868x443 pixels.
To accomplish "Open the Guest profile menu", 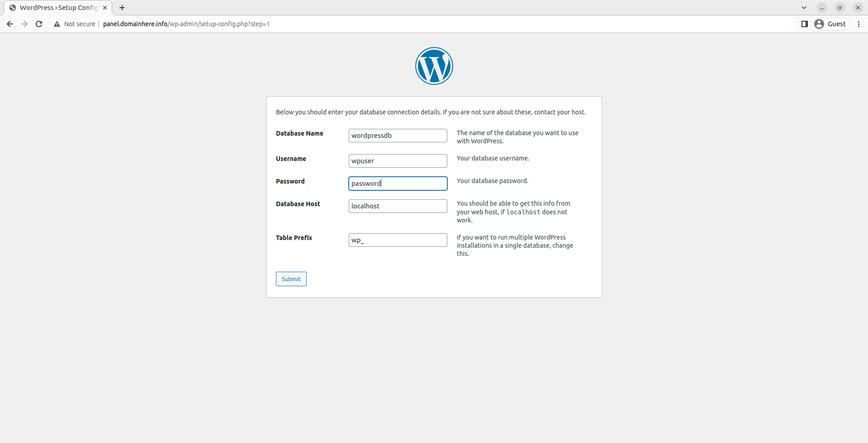I will click(830, 24).
